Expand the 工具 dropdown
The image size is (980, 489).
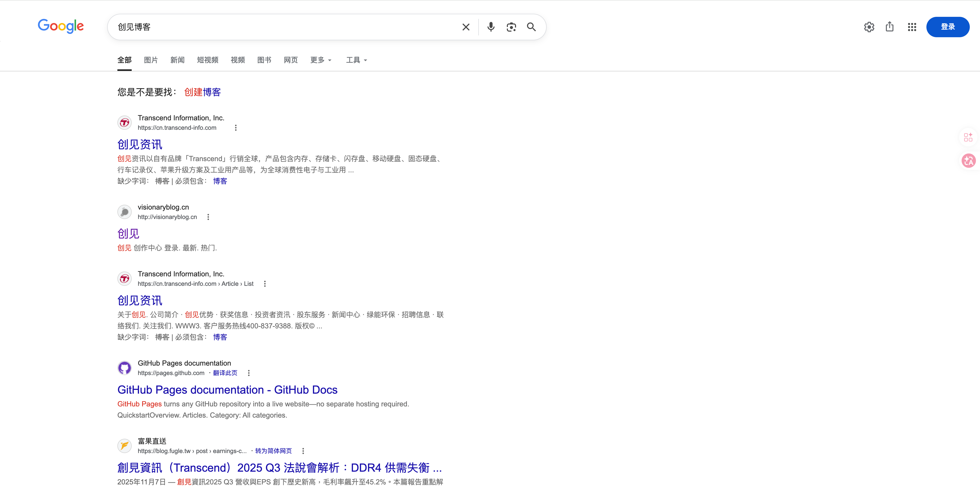[357, 60]
